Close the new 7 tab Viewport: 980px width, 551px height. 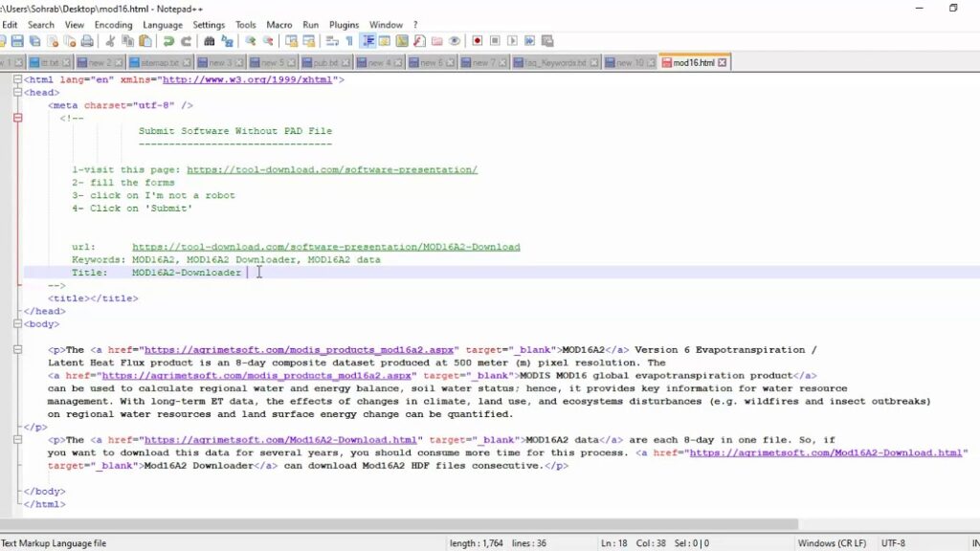[503, 62]
